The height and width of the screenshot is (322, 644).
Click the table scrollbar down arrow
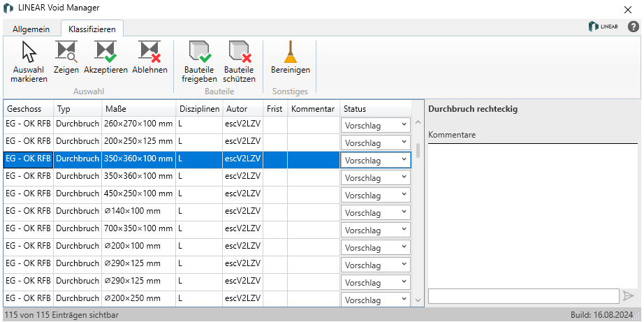pos(418,300)
